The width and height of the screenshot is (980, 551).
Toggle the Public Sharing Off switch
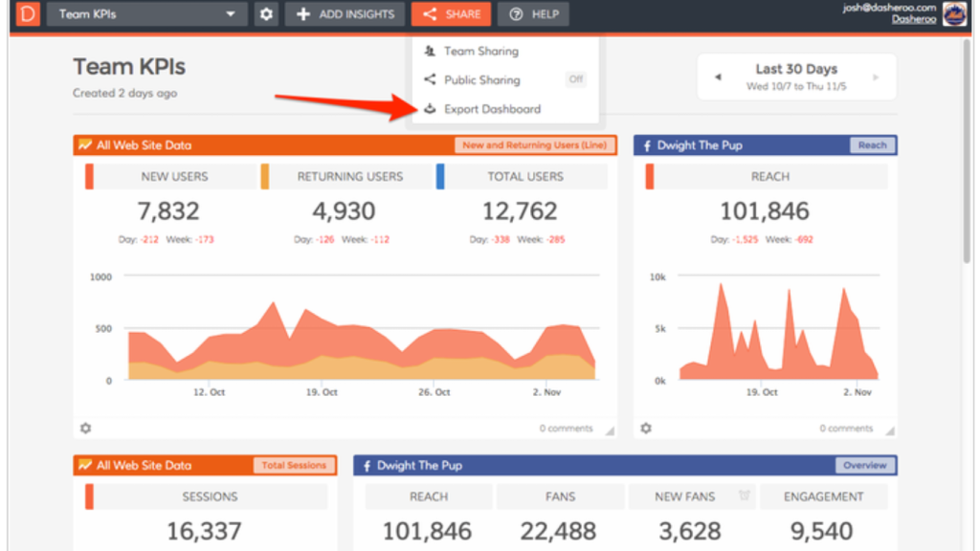pos(575,79)
